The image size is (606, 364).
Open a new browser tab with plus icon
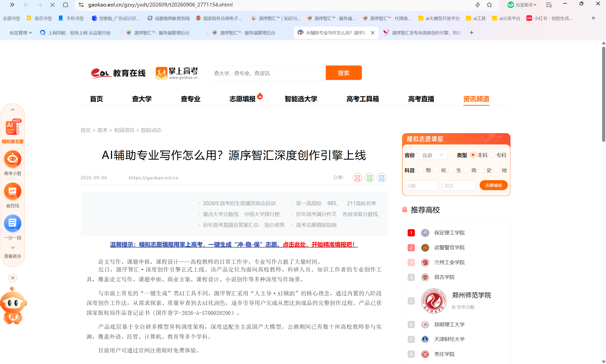coord(471,33)
